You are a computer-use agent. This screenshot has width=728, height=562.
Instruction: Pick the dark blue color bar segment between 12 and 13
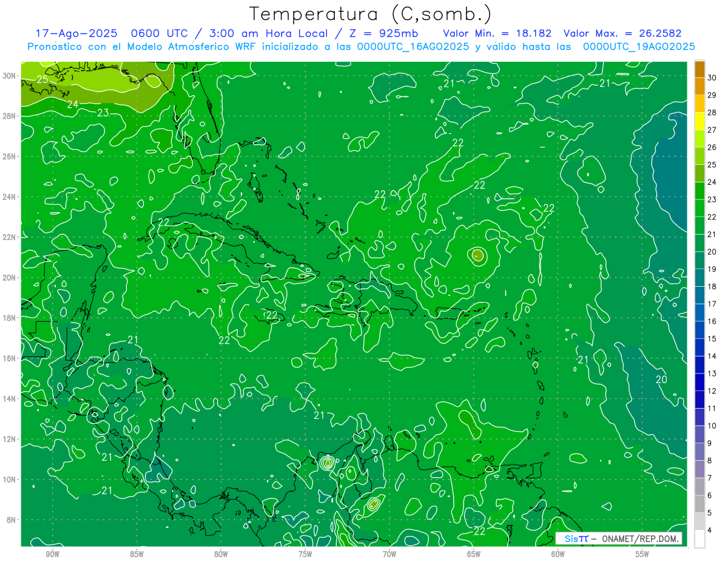click(x=699, y=383)
